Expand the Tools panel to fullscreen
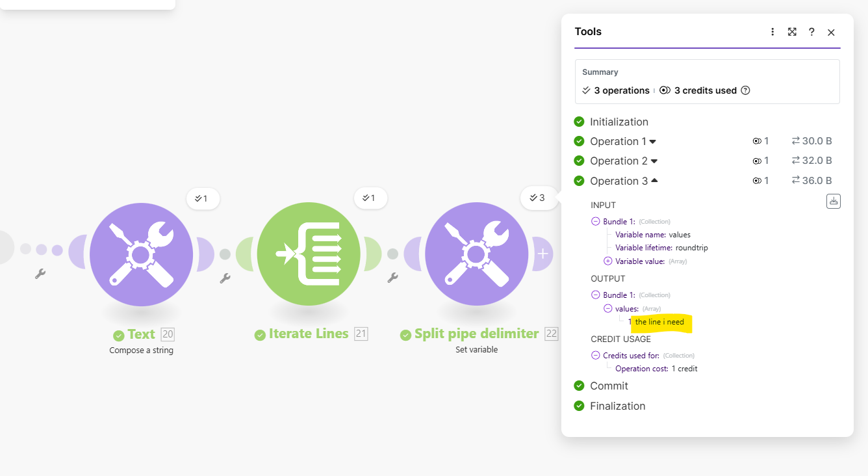Viewport: 868px width, 476px height. point(792,32)
